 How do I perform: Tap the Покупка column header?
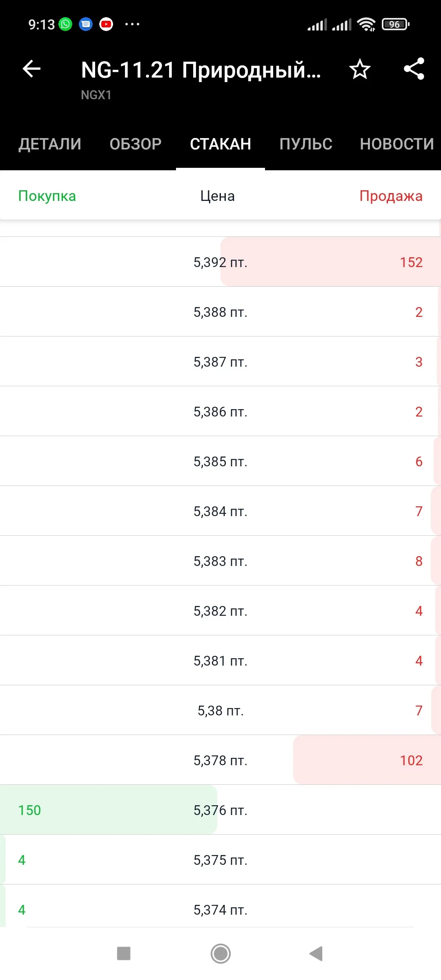(x=47, y=196)
